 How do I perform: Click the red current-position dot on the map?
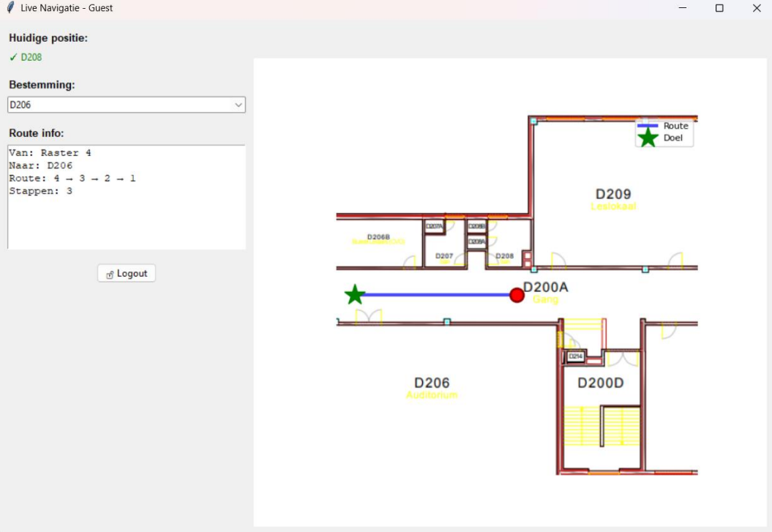pyautogui.click(x=517, y=296)
